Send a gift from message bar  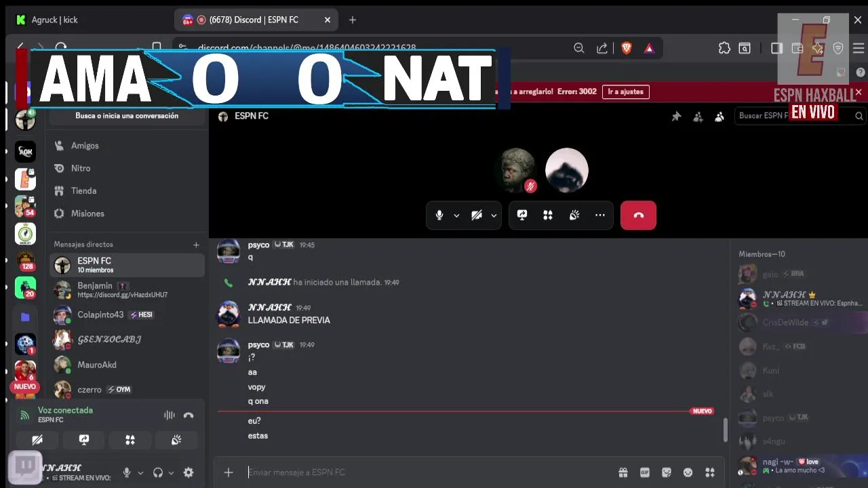coord(623,472)
